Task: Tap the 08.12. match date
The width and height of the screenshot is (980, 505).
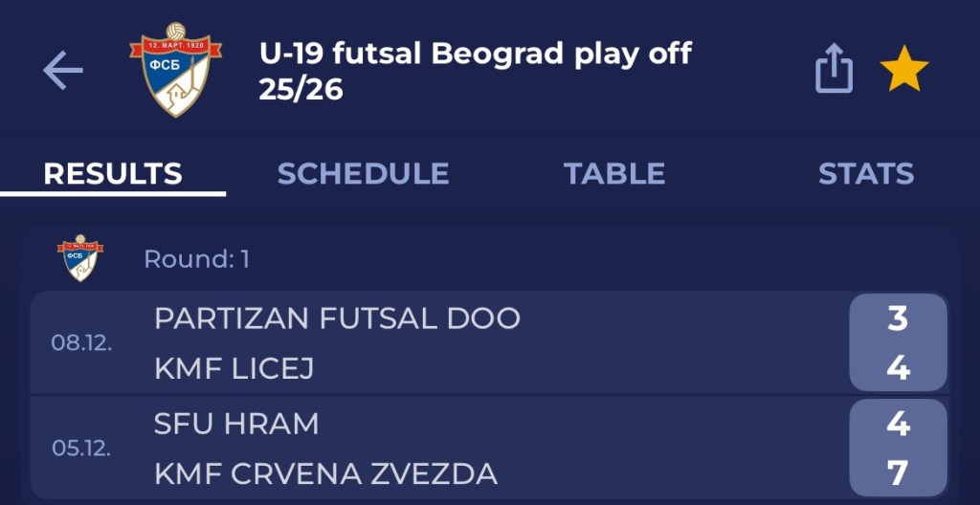Action: click(x=81, y=343)
